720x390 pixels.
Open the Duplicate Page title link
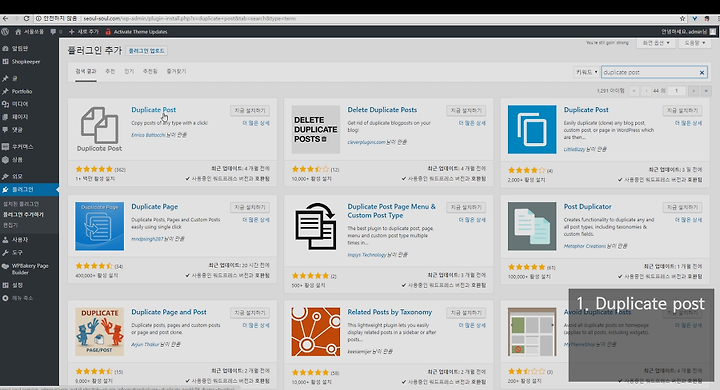(x=155, y=207)
